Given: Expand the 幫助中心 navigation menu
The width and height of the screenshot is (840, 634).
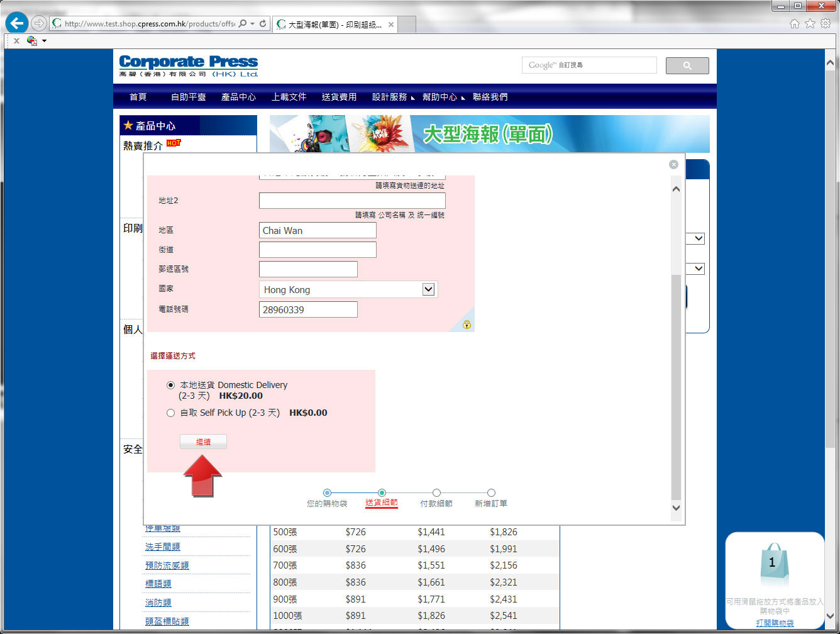Looking at the screenshot, I should (x=440, y=97).
